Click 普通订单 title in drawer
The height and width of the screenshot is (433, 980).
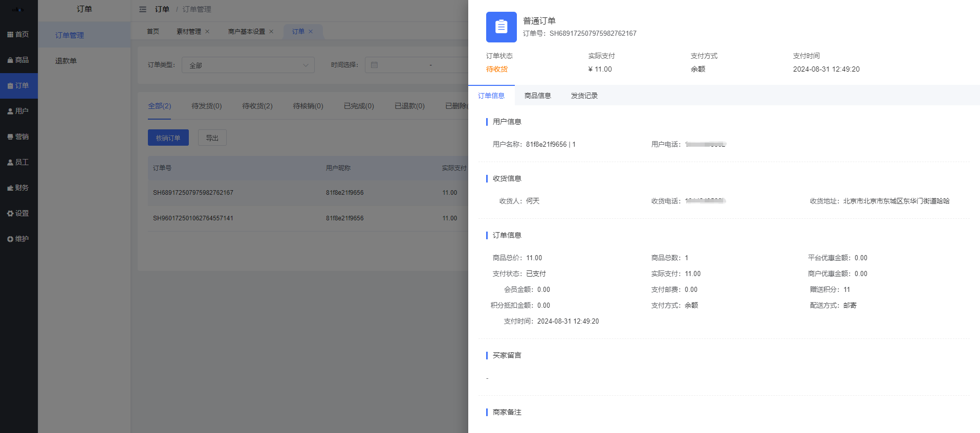click(539, 21)
